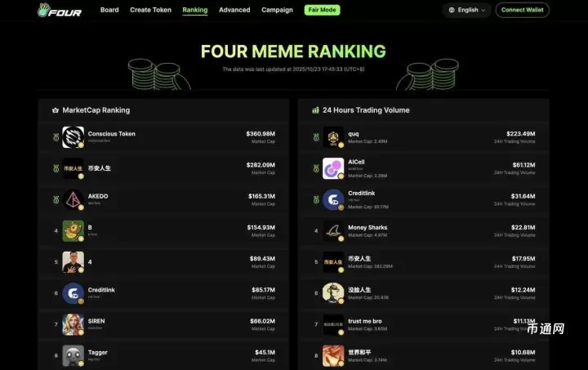Image resolution: width=588 pixels, height=370 pixels.
Task: Click the Tagger robot icon
Action: [73, 356]
